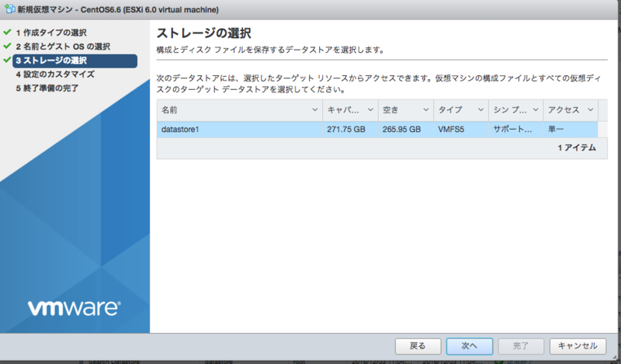621x364 pixels.
Task: Click the green checkmark beside step 3
Action: point(7,60)
